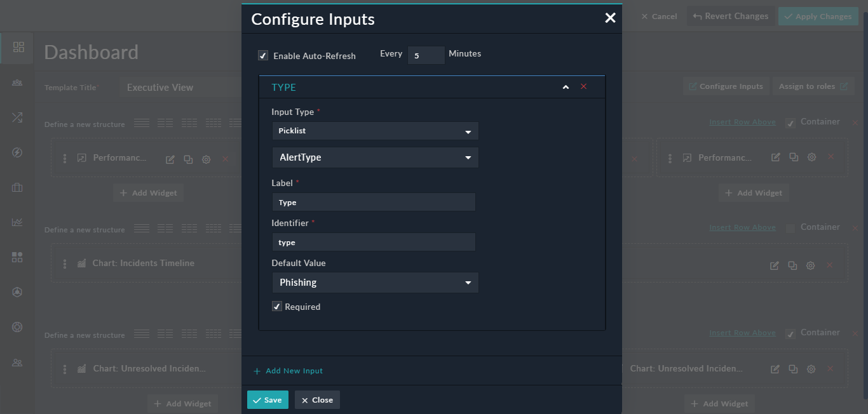Duplicate the Chart: Incidents Timeline widget
Screen dimensions: 868x414
(792, 265)
